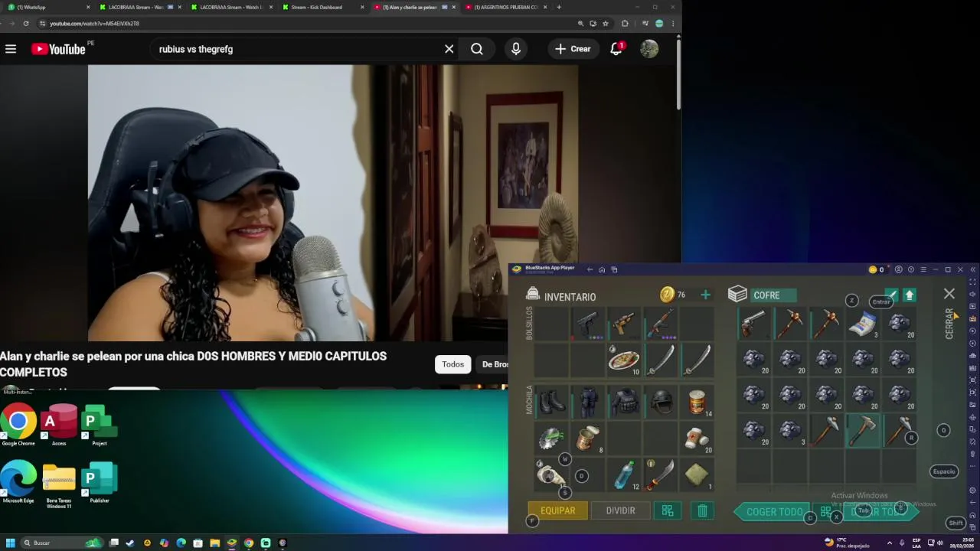Select the highlighted hatchet in the chest
The width and height of the screenshot is (980, 551).
[863, 431]
